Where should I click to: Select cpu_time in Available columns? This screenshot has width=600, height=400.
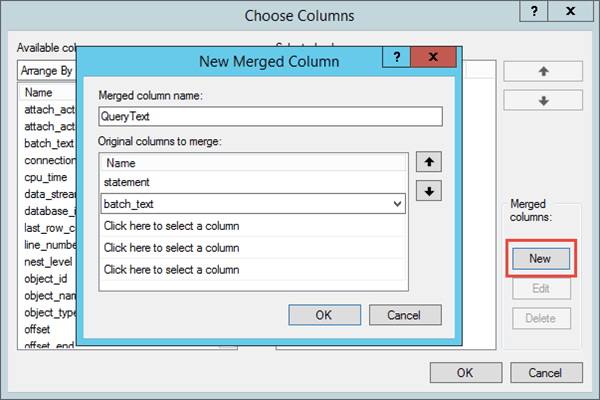(x=44, y=177)
